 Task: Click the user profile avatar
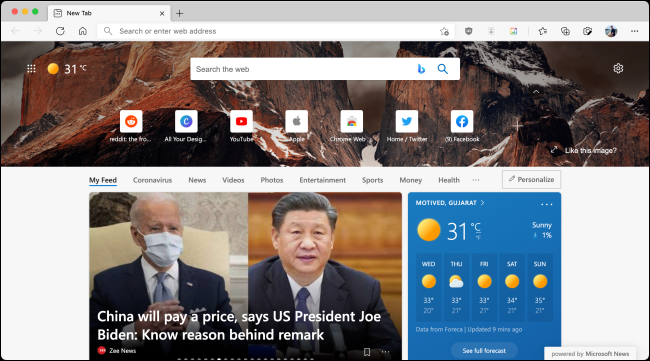click(x=611, y=31)
